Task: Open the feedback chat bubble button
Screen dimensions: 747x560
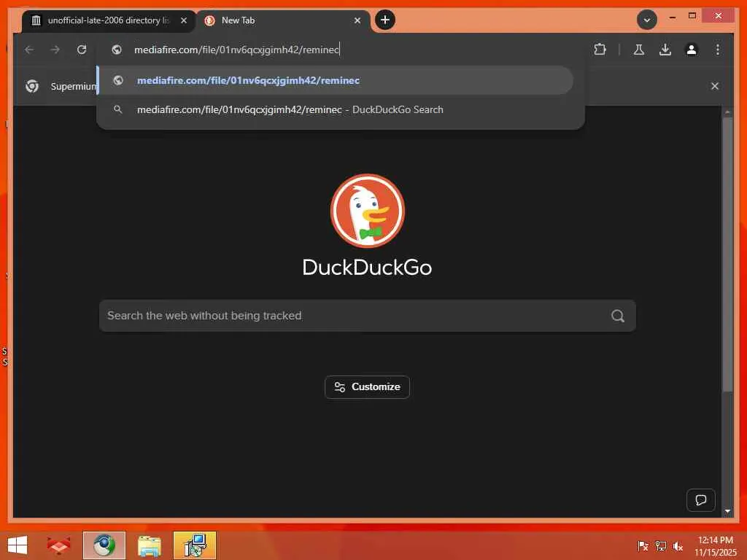Action: coord(701,500)
